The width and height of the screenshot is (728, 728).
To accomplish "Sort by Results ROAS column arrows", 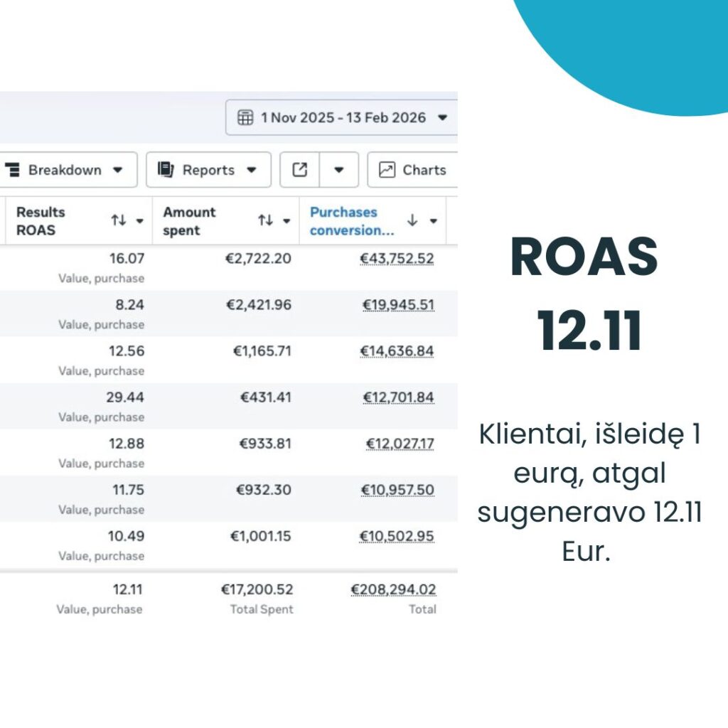I will (119, 221).
